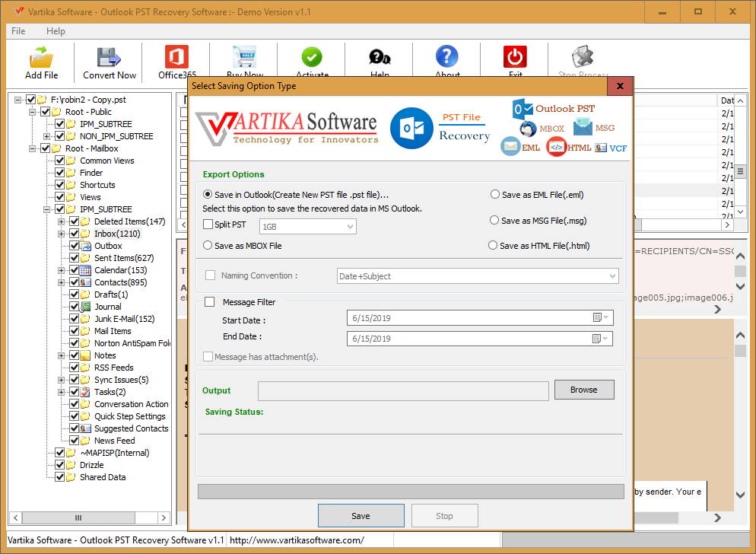Select Save as MBOX File radio option

pyautogui.click(x=208, y=245)
